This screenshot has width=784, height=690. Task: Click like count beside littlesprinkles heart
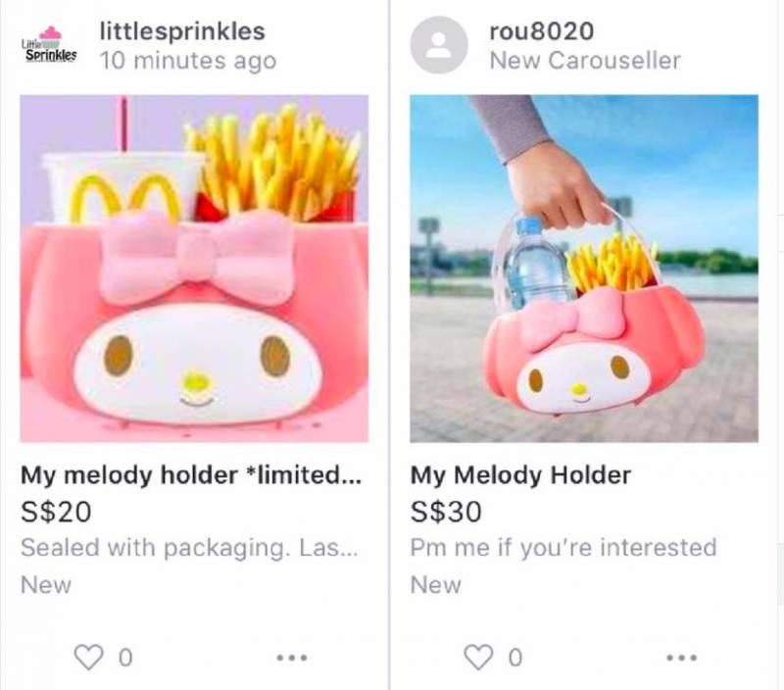[125, 658]
